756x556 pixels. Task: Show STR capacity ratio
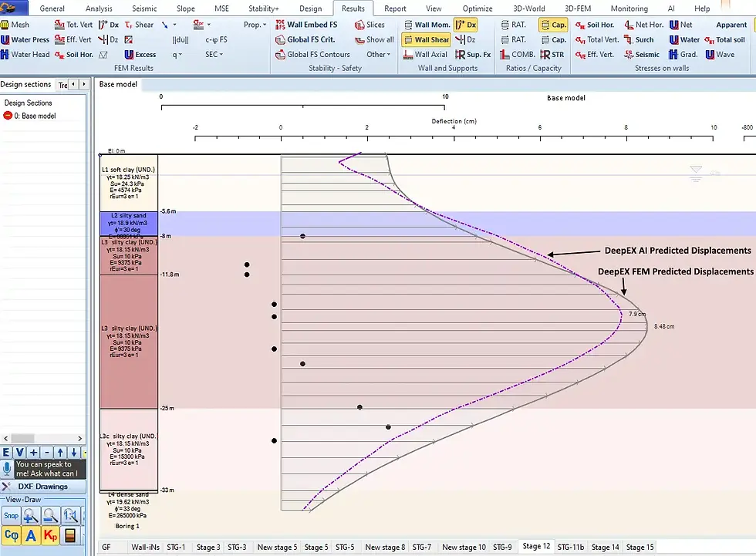[552, 55]
